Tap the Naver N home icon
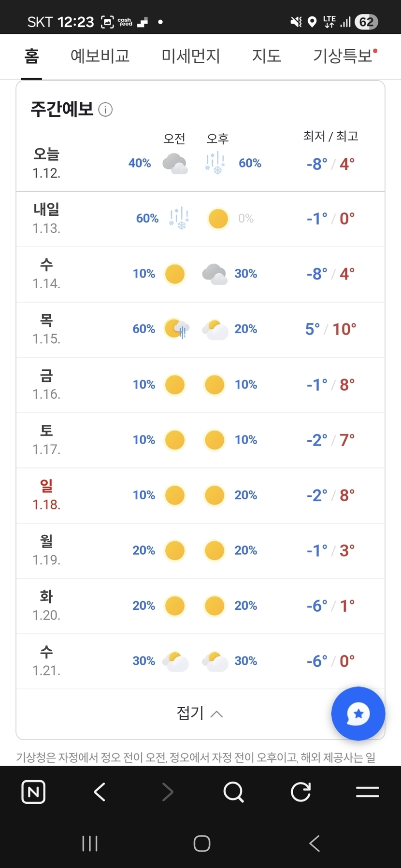This screenshot has width=401, height=868. [x=33, y=792]
